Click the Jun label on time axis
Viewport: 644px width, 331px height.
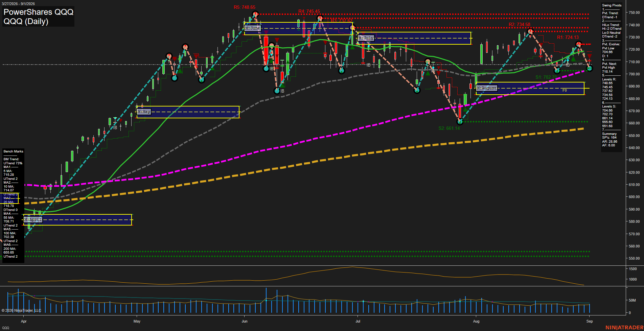tap(245, 321)
